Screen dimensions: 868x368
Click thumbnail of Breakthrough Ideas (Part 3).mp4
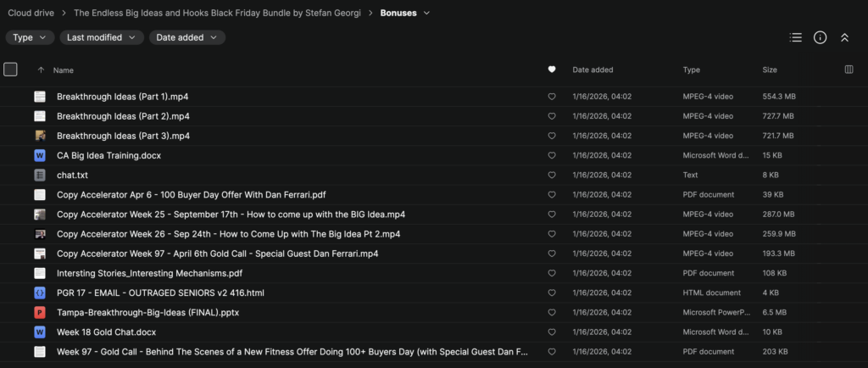40,136
